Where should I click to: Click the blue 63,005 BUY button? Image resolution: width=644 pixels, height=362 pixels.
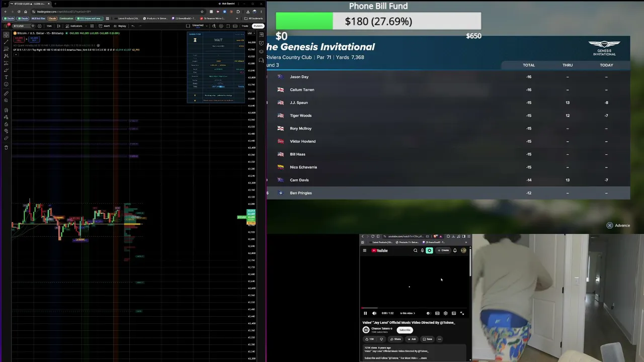pos(34,39)
